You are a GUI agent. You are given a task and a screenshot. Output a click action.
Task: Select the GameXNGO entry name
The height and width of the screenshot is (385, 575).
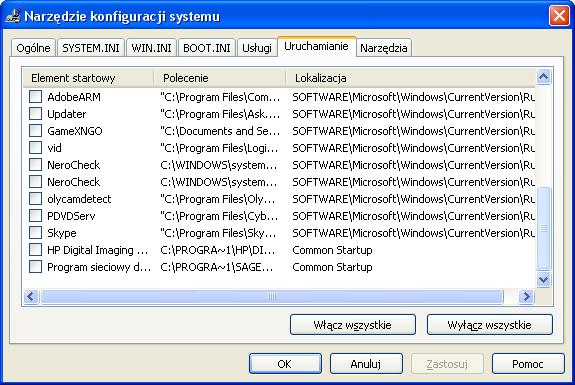[75, 131]
